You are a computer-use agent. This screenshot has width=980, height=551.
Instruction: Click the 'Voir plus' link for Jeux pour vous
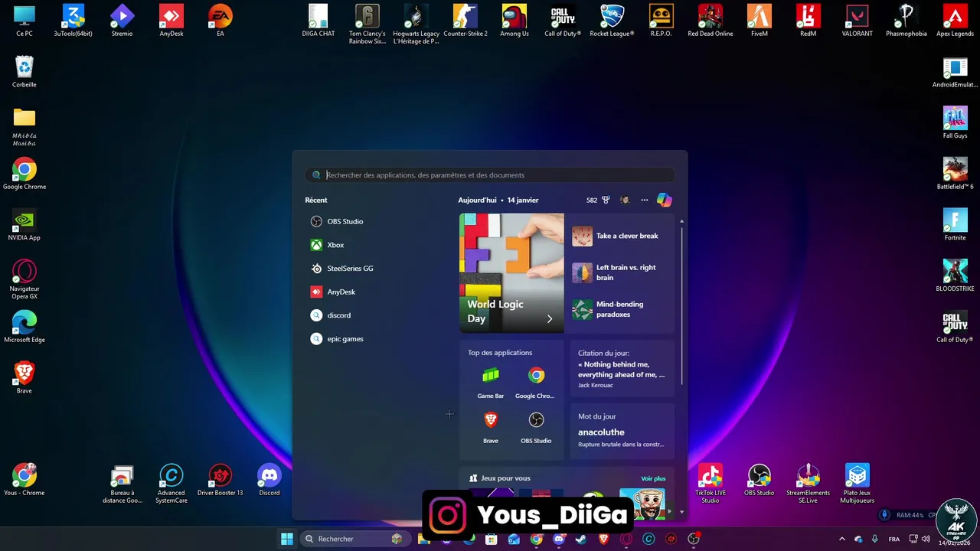653,478
